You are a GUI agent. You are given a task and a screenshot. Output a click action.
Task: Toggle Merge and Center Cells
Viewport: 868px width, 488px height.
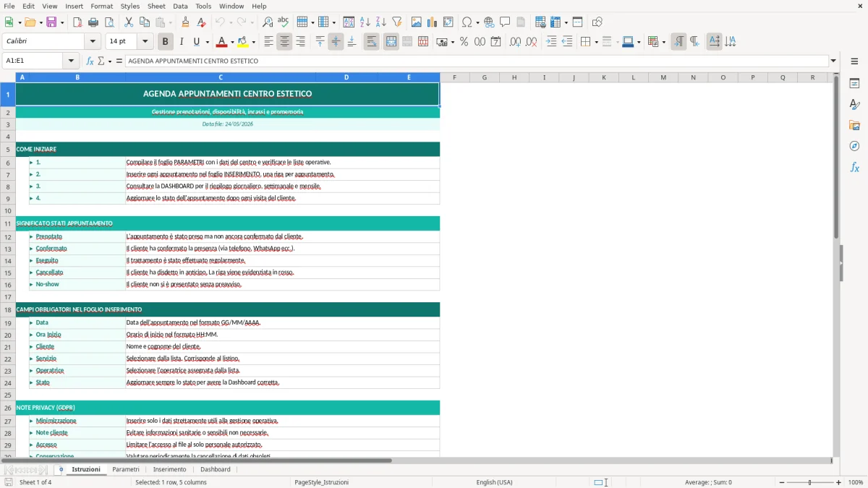[391, 42]
